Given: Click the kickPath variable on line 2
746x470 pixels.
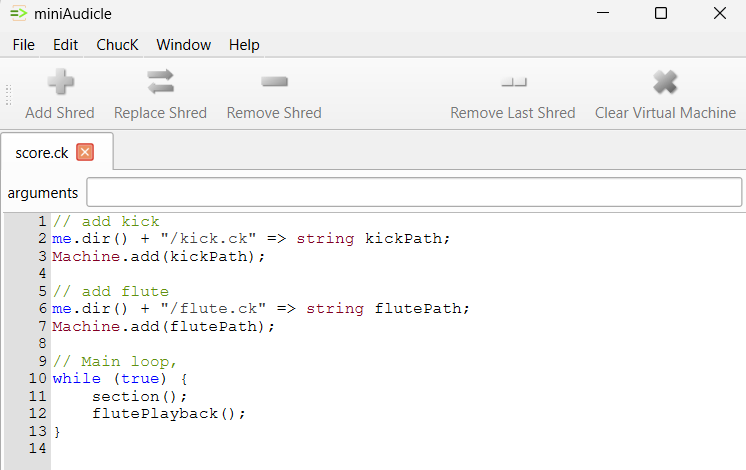Looking at the screenshot, I should (x=403, y=238).
